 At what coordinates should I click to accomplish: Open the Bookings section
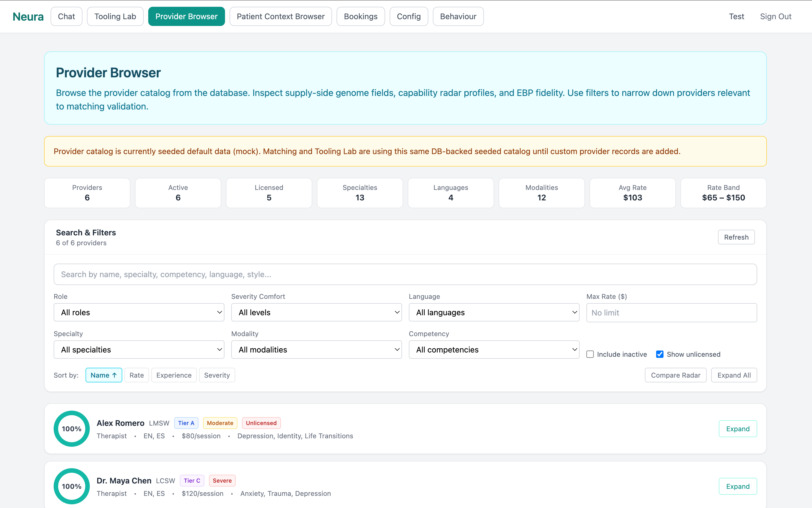pyautogui.click(x=360, y=16)
